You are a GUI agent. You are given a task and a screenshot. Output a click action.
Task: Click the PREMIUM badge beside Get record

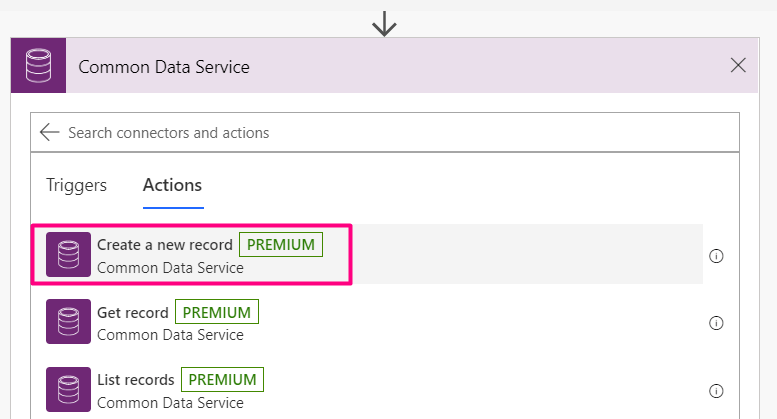(217, 312)
